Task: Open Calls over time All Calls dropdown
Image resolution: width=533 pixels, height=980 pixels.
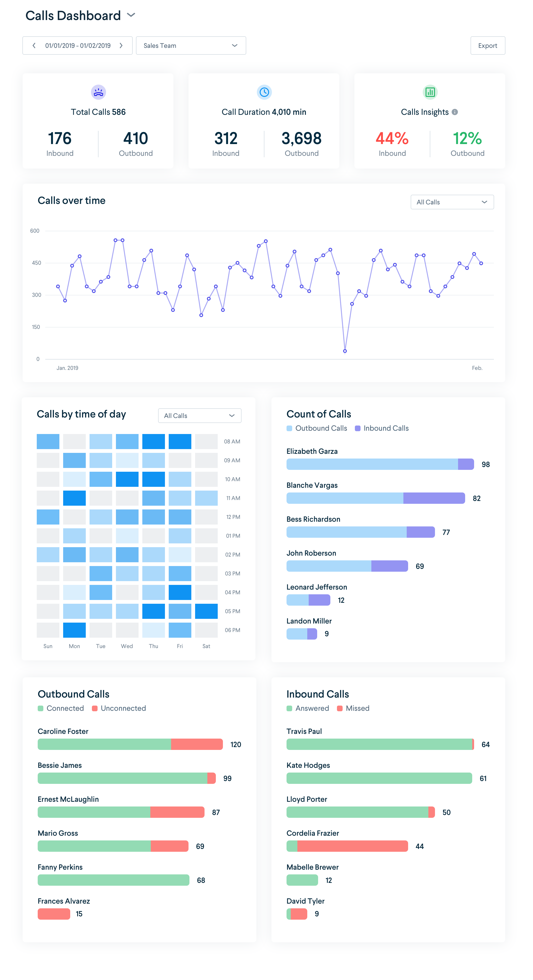Action: coord(452,202)
